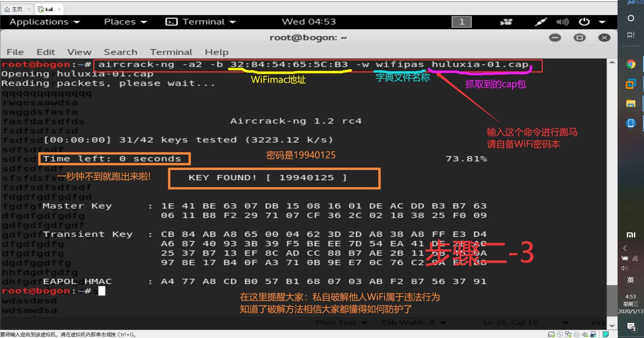This screenshot has height=338, width=644.
Task: Open the File menu in terminal
Action: 15,52
